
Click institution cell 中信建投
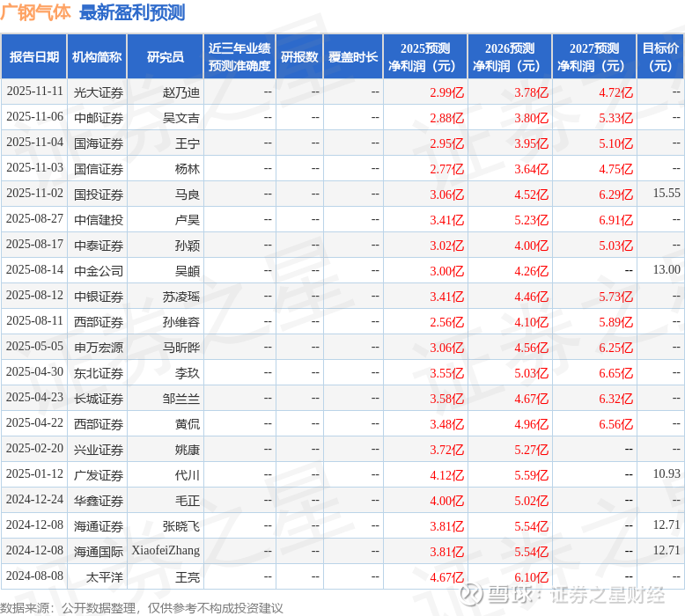[x=99, y=220]
